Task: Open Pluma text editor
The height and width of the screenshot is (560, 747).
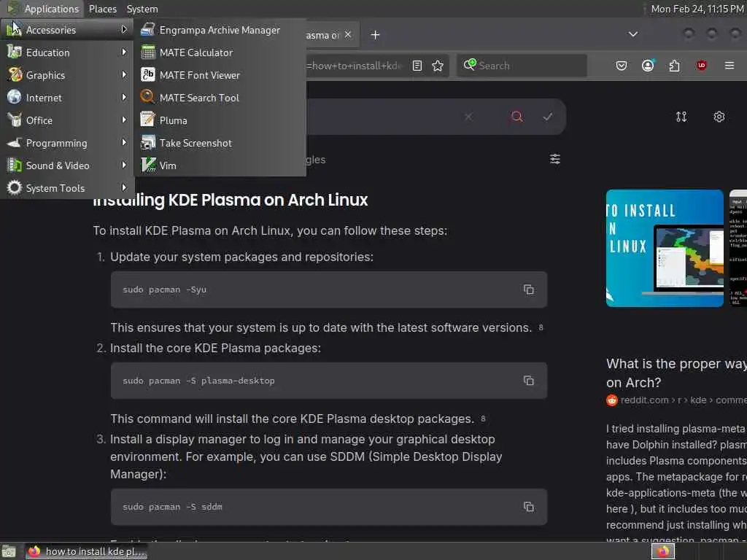Action: [x=220, y=120]
